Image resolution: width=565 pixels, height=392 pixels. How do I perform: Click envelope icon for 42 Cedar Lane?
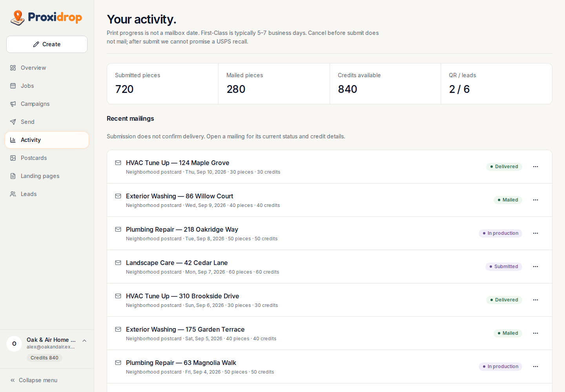[118, 263]
